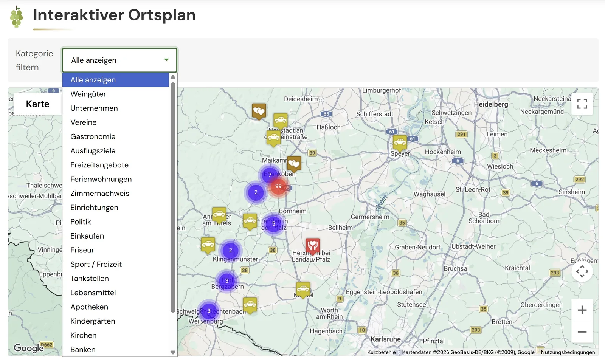Viewport: 605px width, 364px height.
Task: Choose the Einkaufen category
Action: click(x=116, y=236)
